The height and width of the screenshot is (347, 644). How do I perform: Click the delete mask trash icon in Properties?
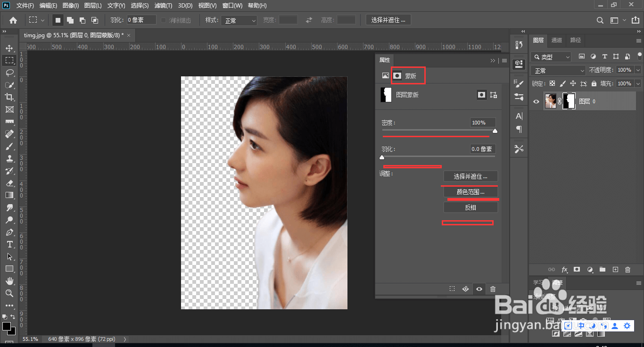click(493, 289)
